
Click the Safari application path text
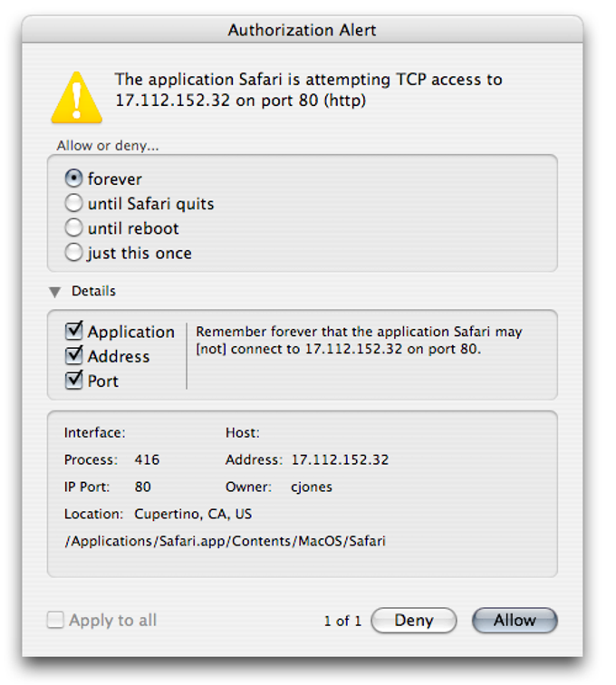coord(225,541)
